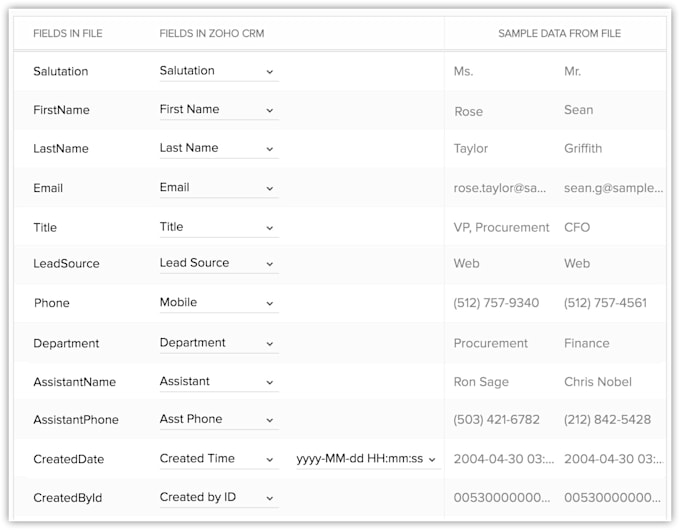Click the SAMPLE DATA FROM FILE header
Screen dimensions: 680x530
click(x=559, y=33)
